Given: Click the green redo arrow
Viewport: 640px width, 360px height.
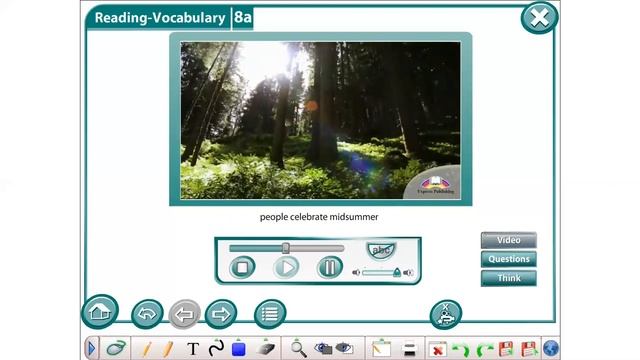Looking at the screenshot, I should 484,350.
